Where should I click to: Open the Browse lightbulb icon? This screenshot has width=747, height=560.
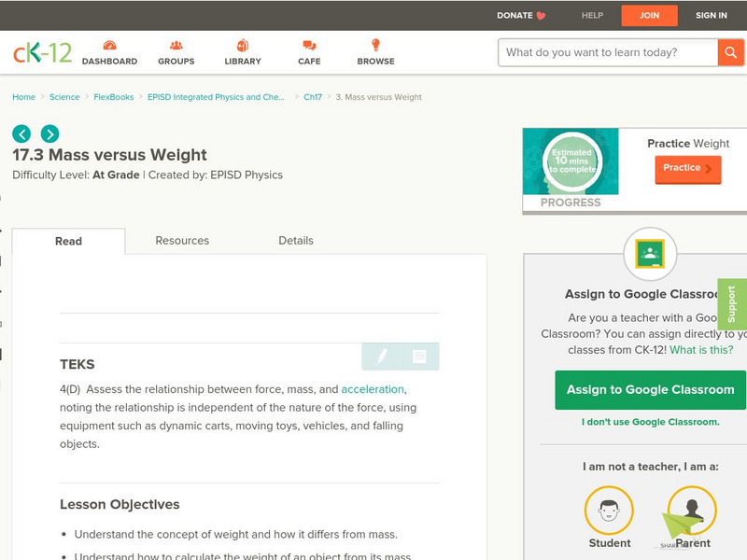376,45
